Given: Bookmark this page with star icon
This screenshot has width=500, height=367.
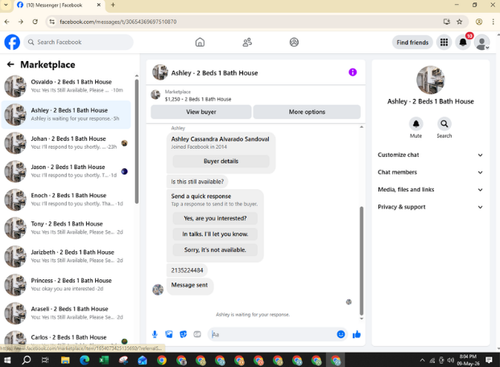Looking at the screenshot, I should (459, 22).
